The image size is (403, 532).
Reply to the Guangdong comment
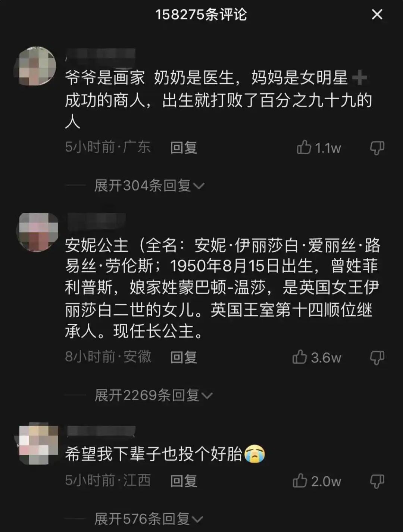pyautogui.click(x=184, y=147)
